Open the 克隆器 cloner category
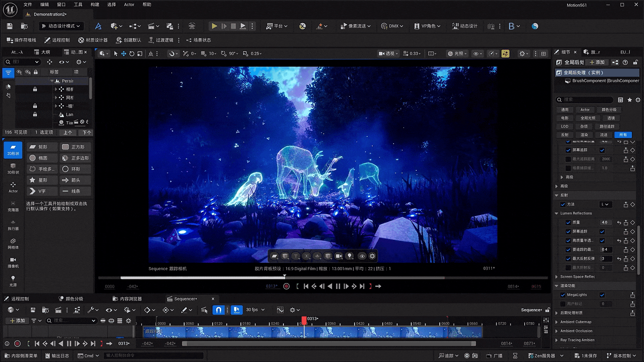The height and width of the screenshot is (362, 644). (13, 206)
